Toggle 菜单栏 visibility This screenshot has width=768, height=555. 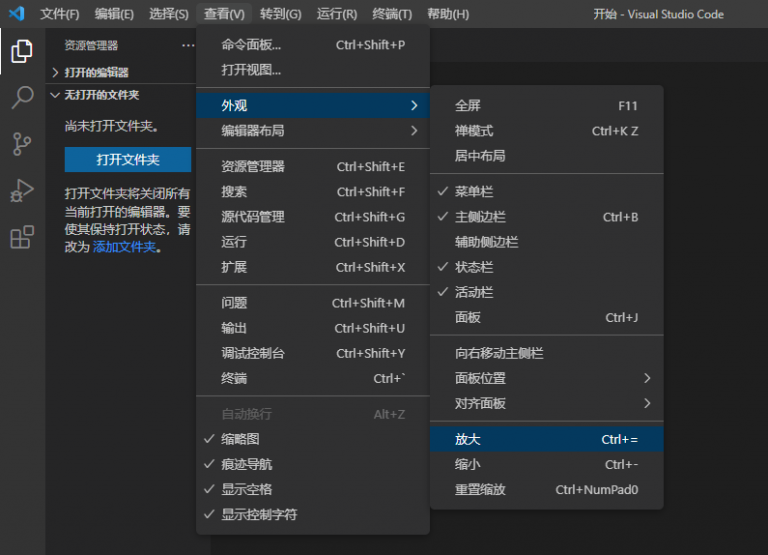point(547,192)
